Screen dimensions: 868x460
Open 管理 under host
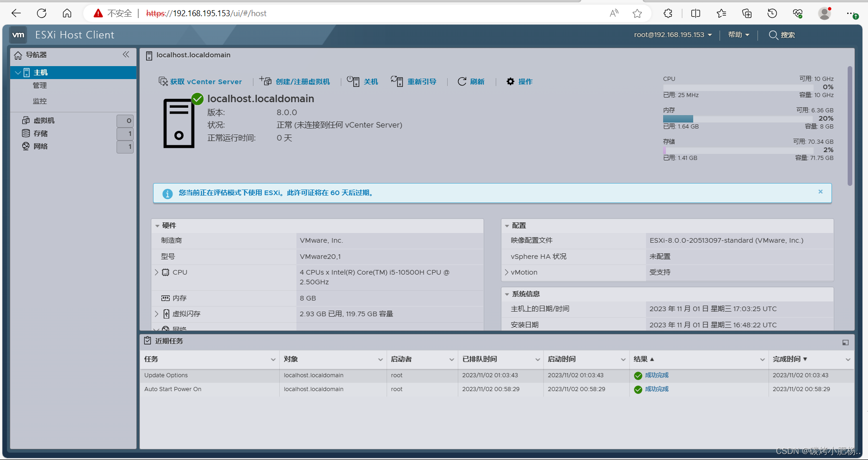point(40,86)
